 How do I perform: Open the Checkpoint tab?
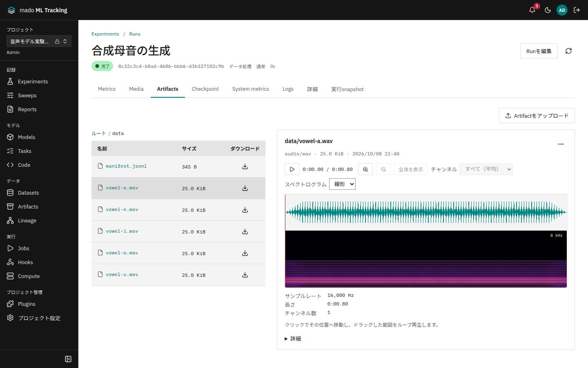click(205, 89)
